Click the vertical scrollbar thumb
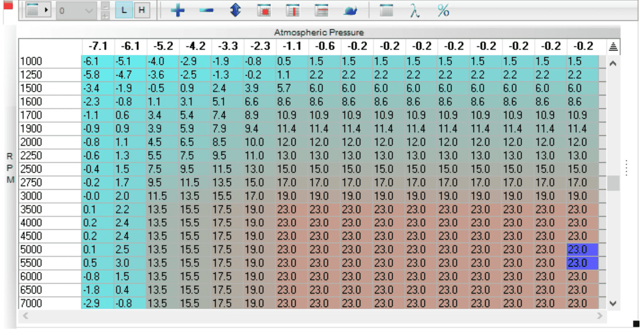644x335 pixels. pos(613,183)
